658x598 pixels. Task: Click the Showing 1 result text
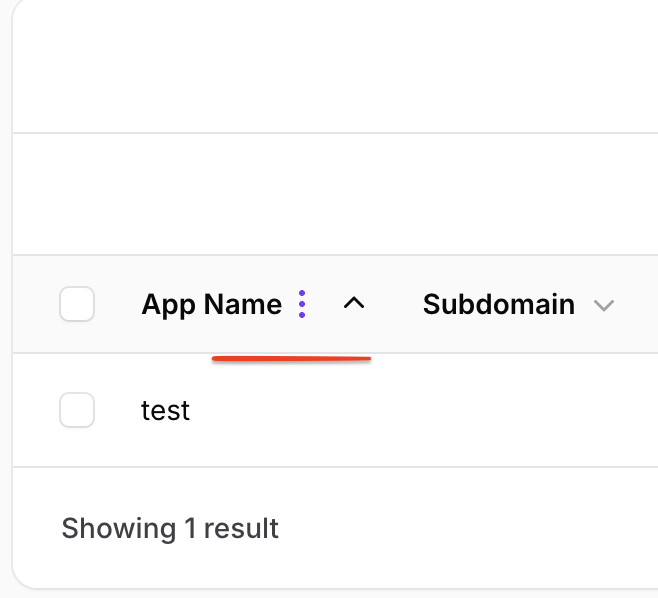(170, 528)
